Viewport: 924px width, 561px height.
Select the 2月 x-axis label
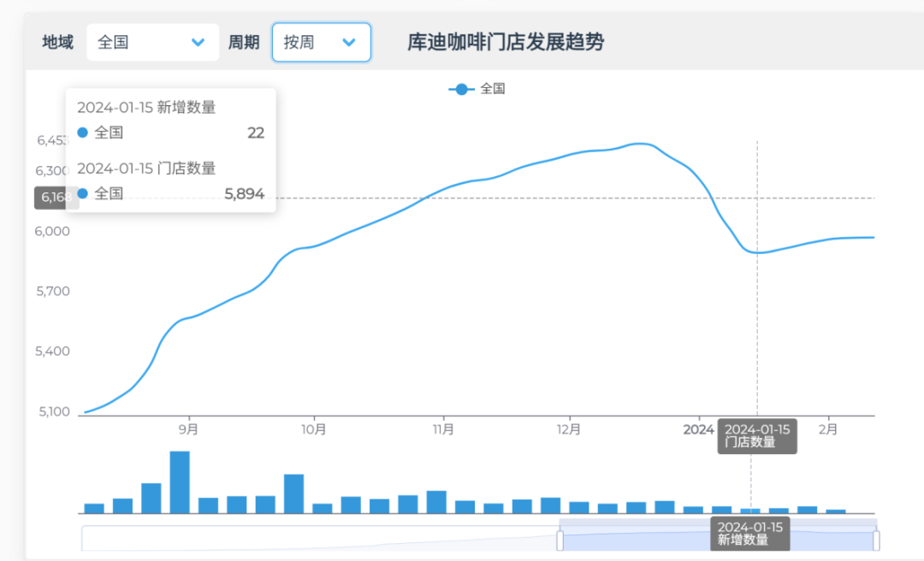point(828,429)
